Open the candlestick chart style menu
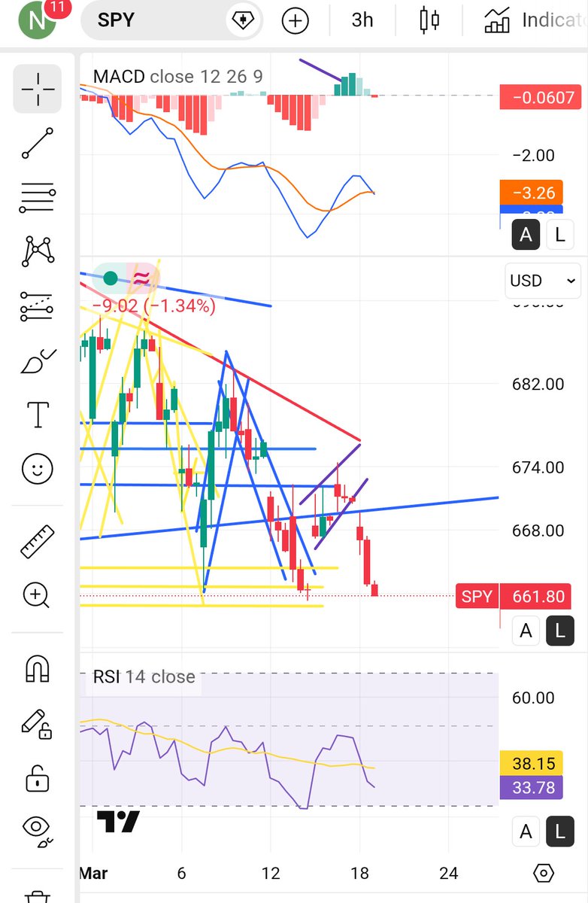Image resolution: width=588 pixels, height=903 pixels. click(x=429, y=20)
